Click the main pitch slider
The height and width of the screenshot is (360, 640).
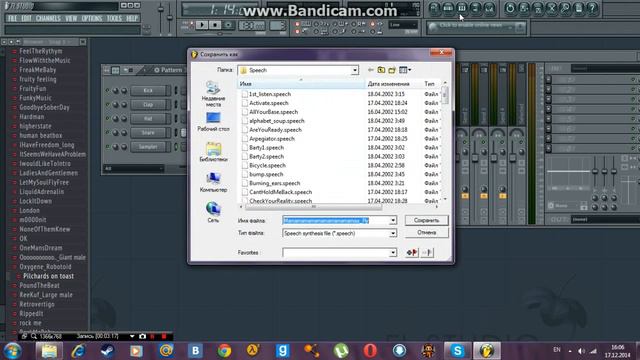[x=170, y=18]
